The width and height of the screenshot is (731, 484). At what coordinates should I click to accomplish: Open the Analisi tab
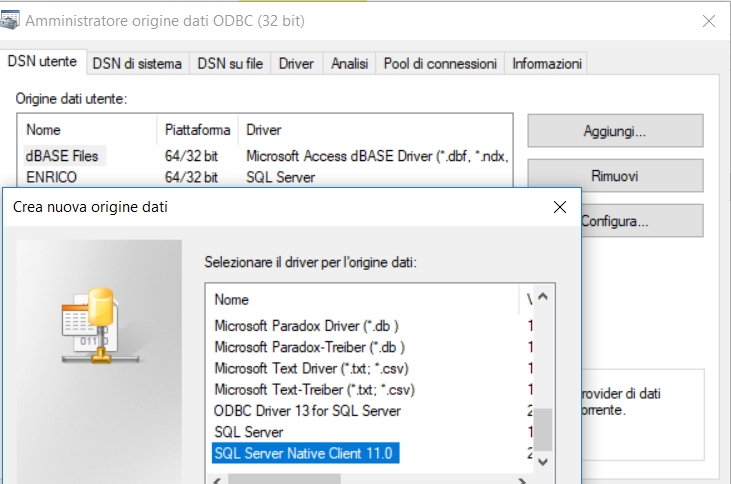pos(349,63)
